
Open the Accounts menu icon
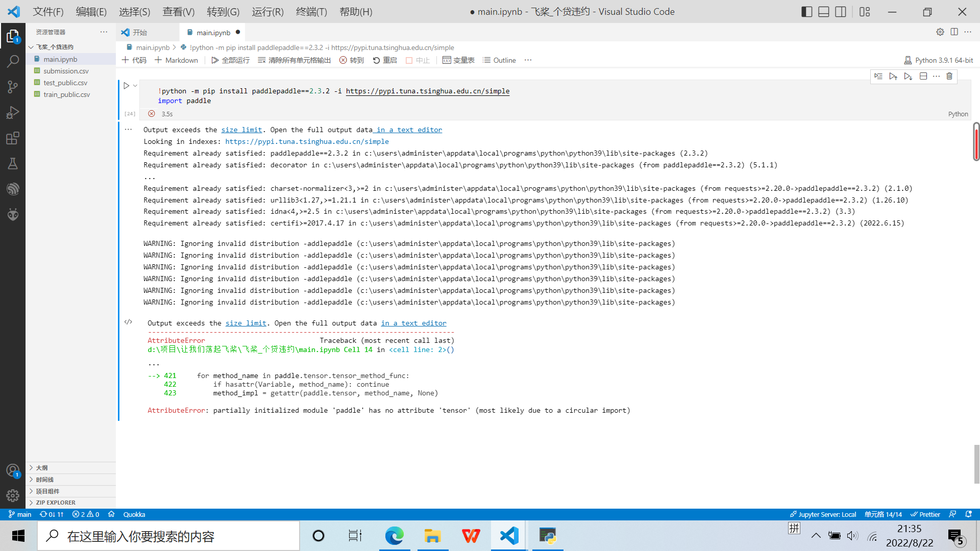click(13, 470)
